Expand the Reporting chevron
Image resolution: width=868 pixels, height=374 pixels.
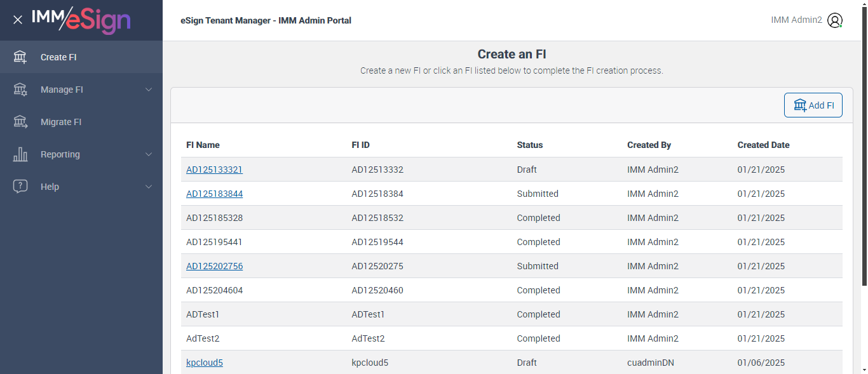149,154
